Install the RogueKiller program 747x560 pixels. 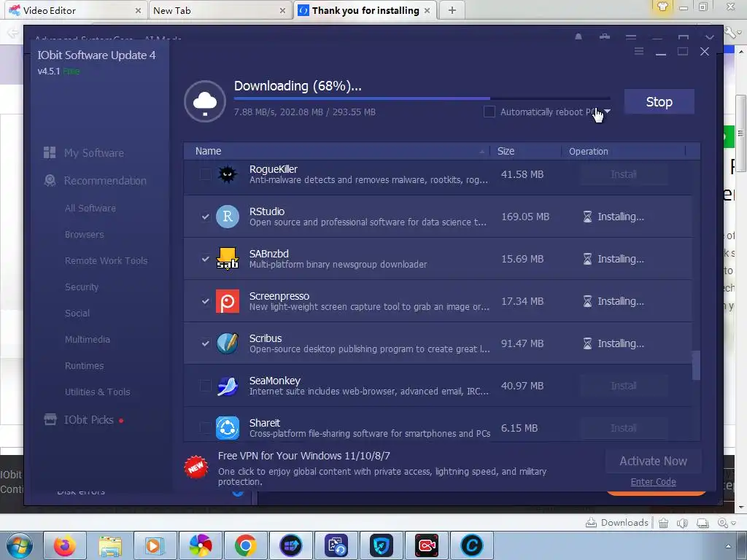(x=624, y=174)
